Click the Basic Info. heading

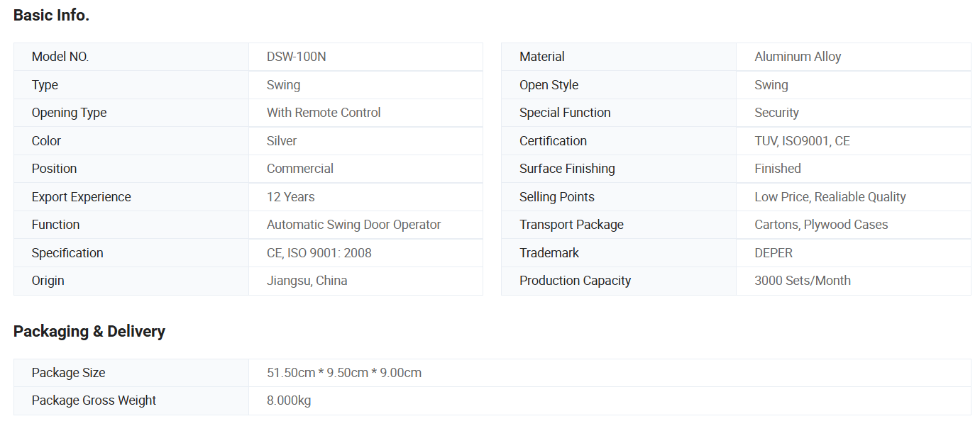pyautogui.click(x=51, y=15)
